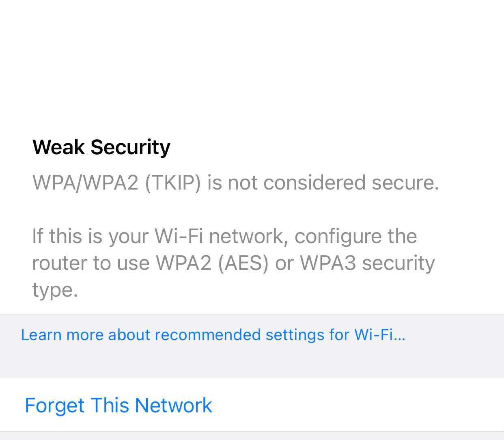Click the 'WPA/WPA2 (TKIP)' text

point(117,183)
